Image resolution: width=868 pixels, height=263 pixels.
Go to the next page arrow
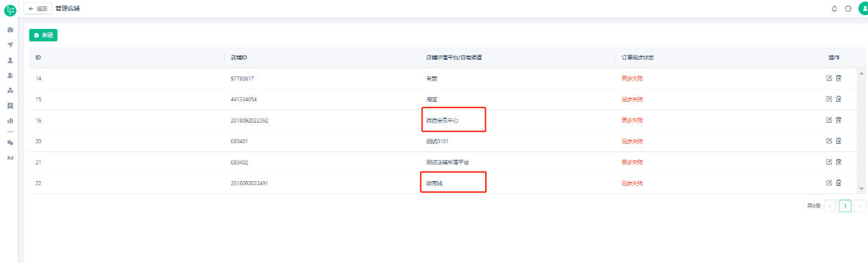860,206
